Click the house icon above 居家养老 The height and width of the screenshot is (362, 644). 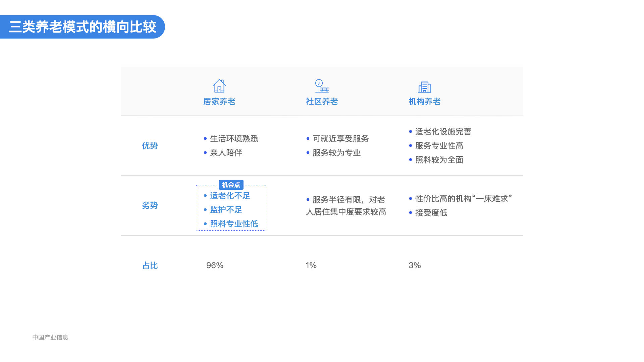(x=219, y=86)
